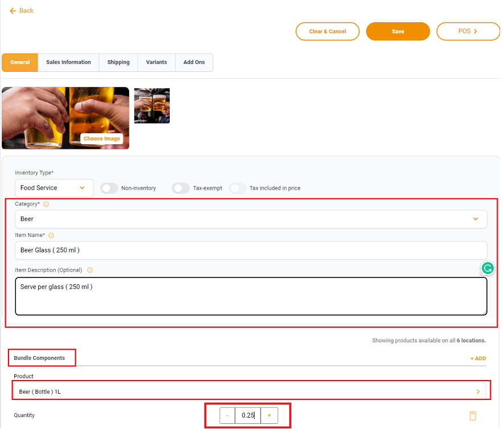504x429 pixels.
Task: Click the Clear & Cancel button
Action: 327,31
